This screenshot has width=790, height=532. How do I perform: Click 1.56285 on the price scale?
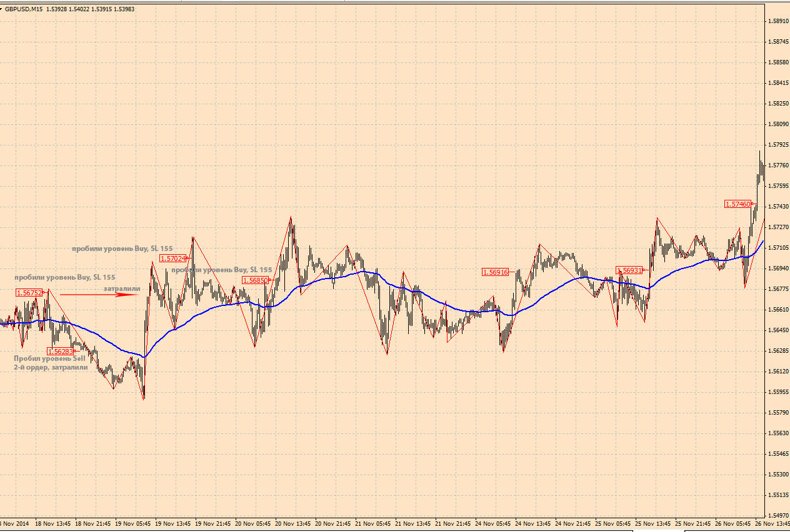[777, 350]
